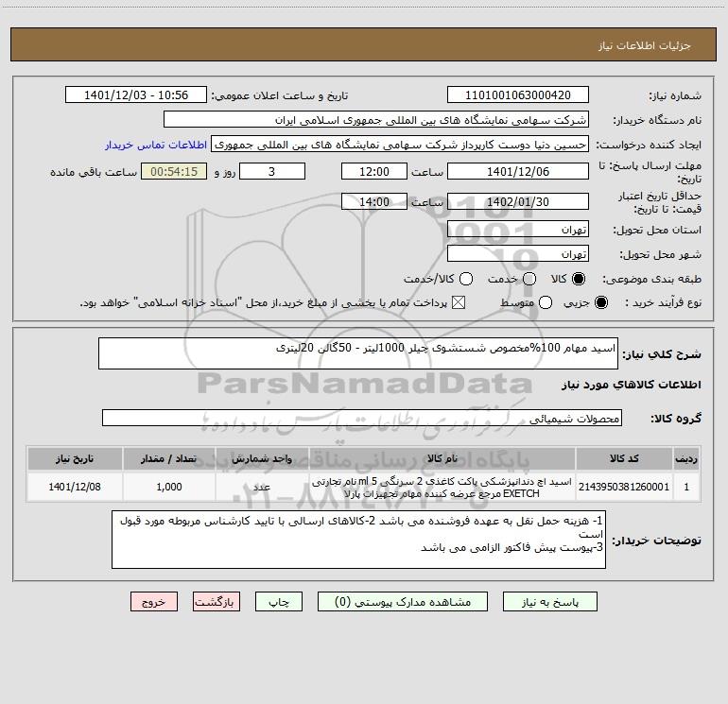The image size is (728, 704).
Task: Click the response deadline time 12:00
Action: pyautogui.click(x=374, y=172)
